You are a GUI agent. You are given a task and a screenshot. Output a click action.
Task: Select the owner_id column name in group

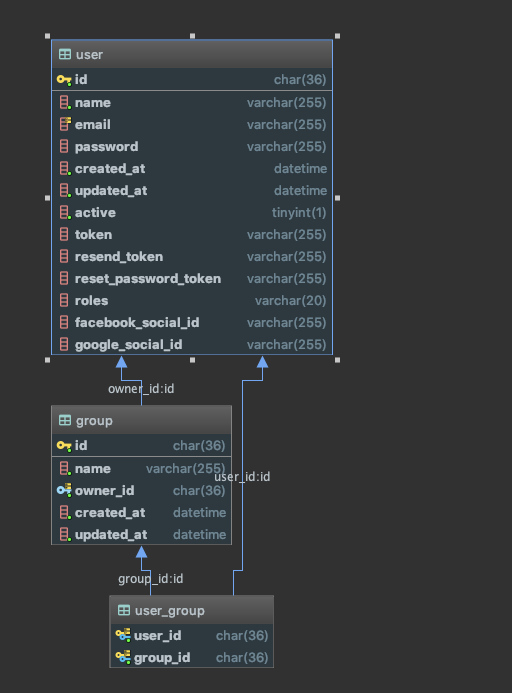tap(105, 491)
